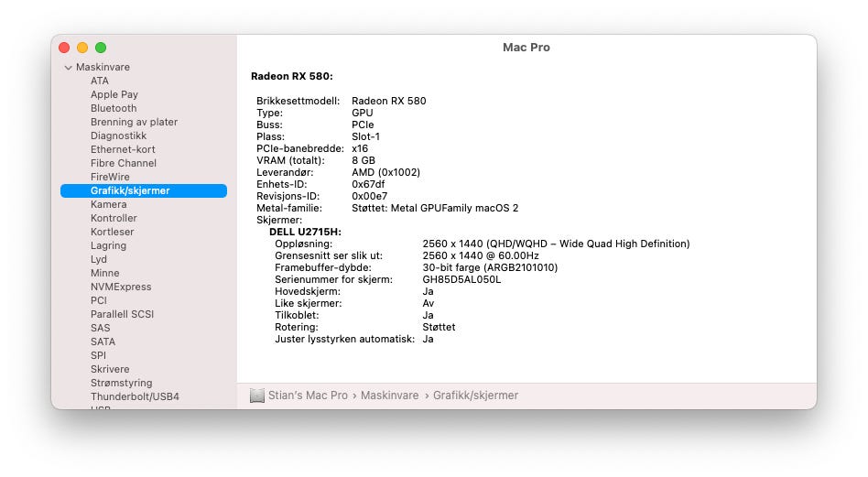Viewport: 868px width, 477px height.
Task: Click serial number GH85D5AL050L
Action: point(461,279)
